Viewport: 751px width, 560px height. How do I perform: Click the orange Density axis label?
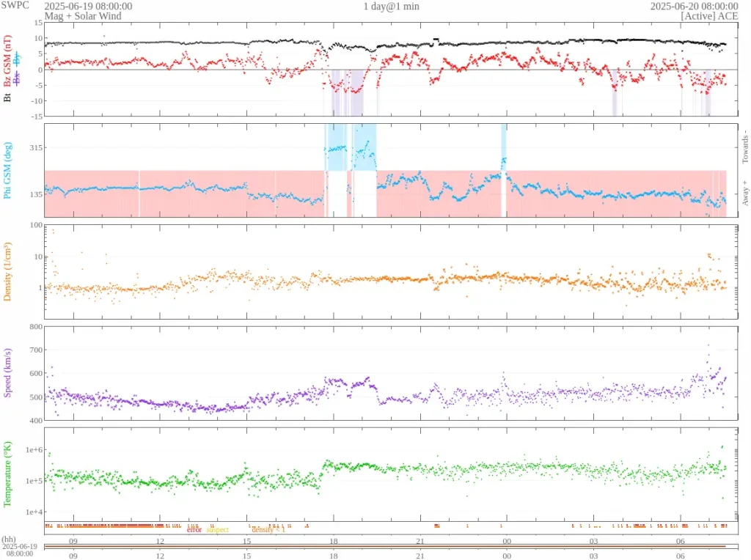pyautogui.click(x=8, y=271)
